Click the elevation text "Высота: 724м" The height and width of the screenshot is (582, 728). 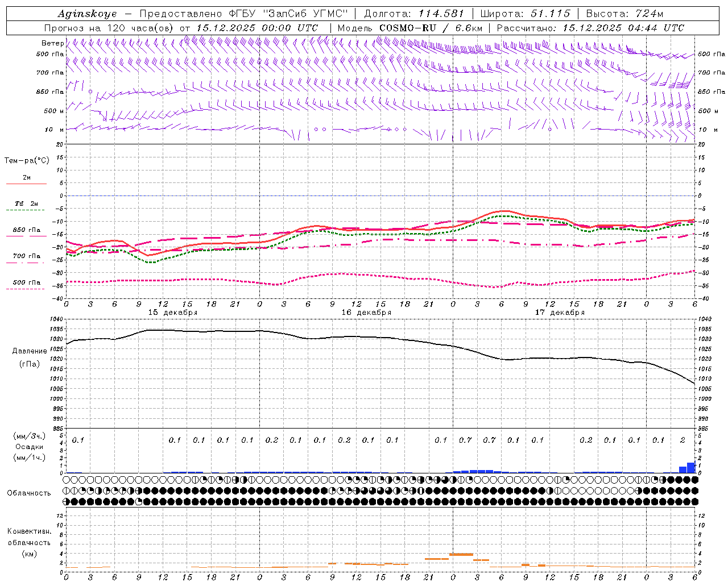[x=624, y=14]
